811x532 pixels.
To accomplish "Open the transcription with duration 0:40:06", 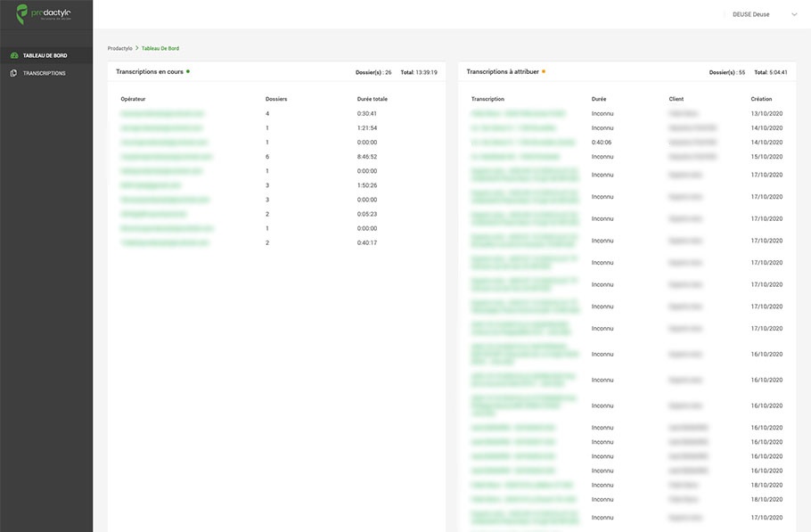I will (523, 143).
